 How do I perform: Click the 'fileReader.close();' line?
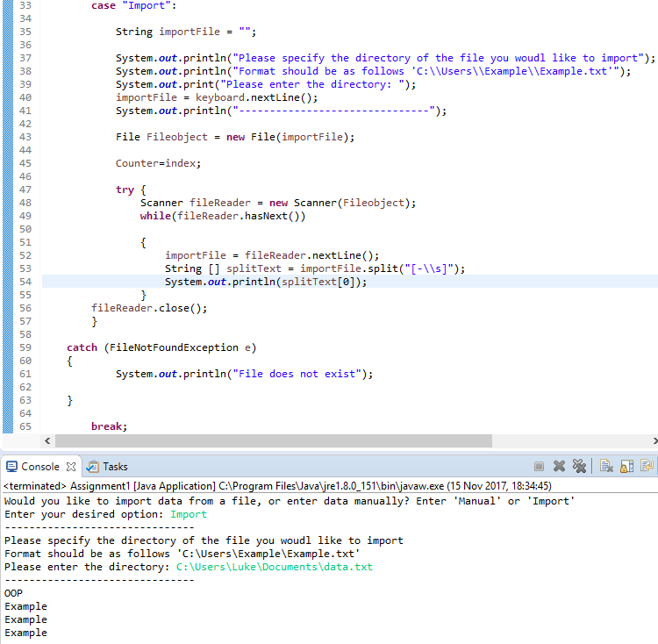[x=149, y=308]
